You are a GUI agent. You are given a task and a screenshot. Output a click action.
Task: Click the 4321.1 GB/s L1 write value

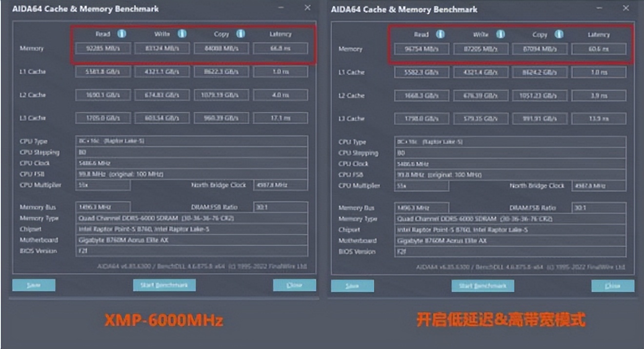click(162, 72)
